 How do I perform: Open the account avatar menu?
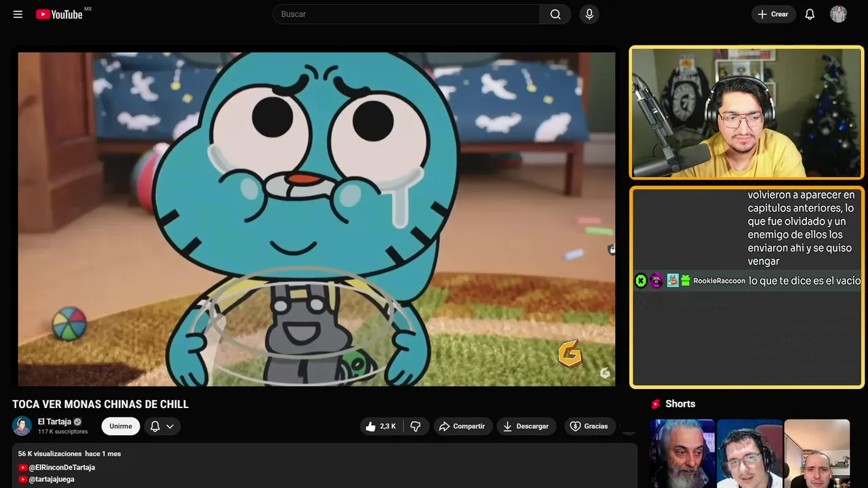point(838,14)
